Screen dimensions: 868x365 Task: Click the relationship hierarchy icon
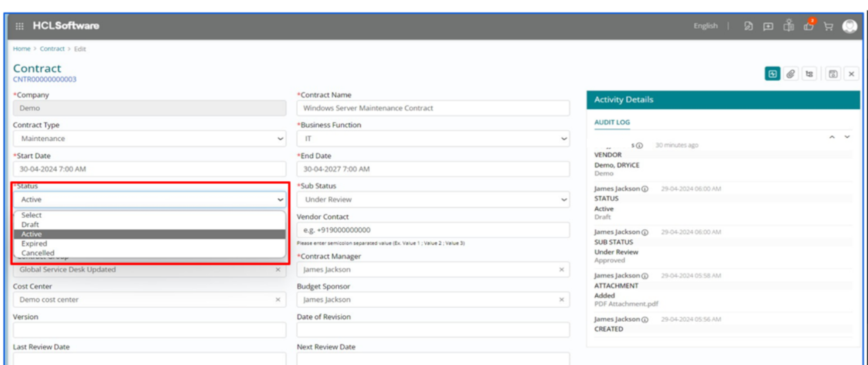tap(810, 74)
